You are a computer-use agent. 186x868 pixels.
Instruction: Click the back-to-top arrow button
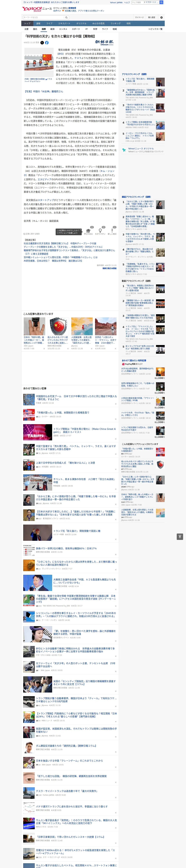pyautogui.click(x=180, y=537)
